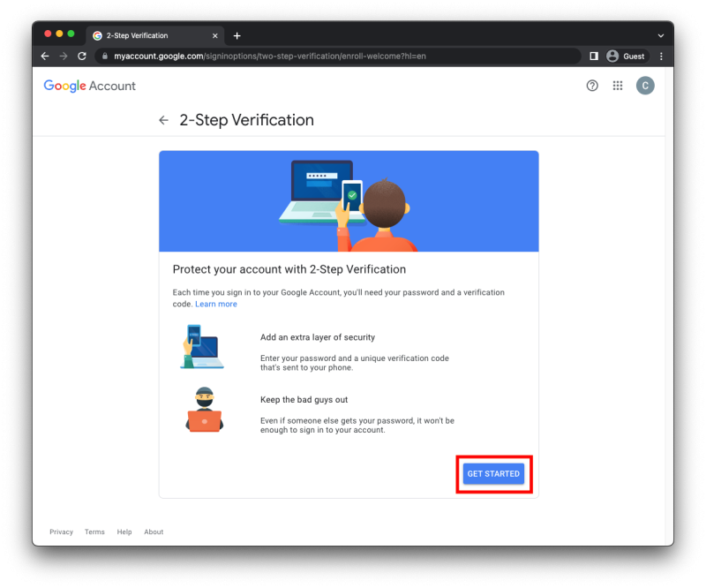Go back using 2-Step Verification arrow

point(163,121)
